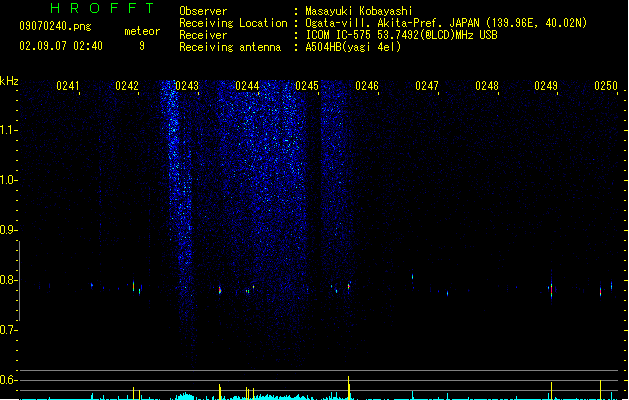The width and height of the screenshot is (629, 400).
Task: Click the 0243 time marker
Action: (x=187, y=86)
